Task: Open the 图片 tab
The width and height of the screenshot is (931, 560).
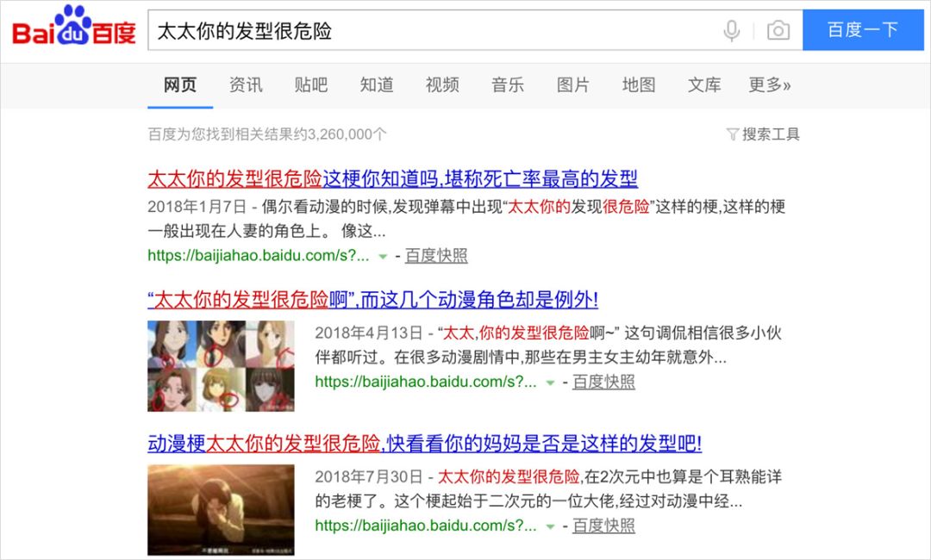Action: 573,84
